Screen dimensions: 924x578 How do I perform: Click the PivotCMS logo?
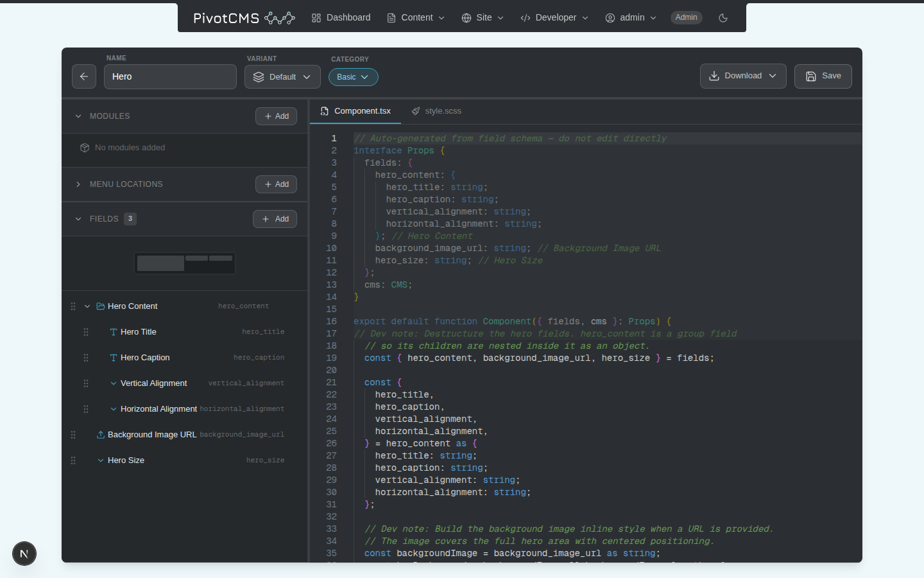click(x=244, y=18)
